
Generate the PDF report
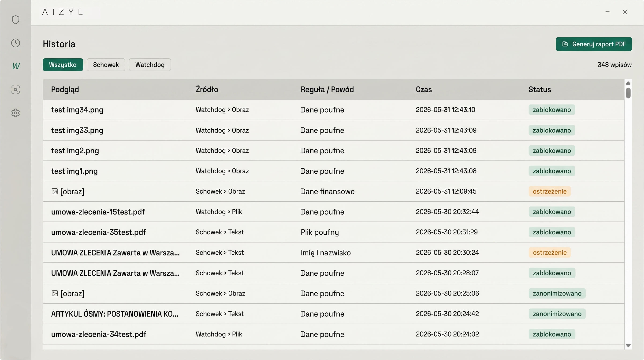[x=594, y=44]
